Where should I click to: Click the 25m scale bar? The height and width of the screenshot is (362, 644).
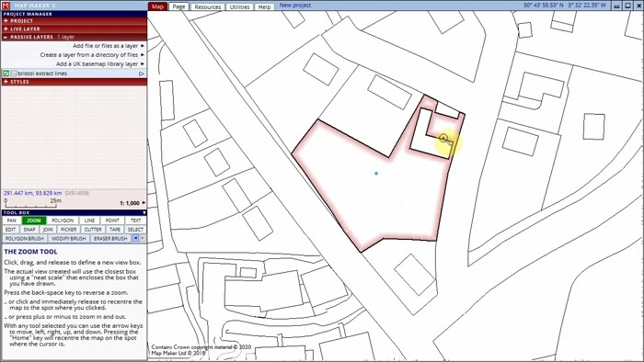point(31,203)
